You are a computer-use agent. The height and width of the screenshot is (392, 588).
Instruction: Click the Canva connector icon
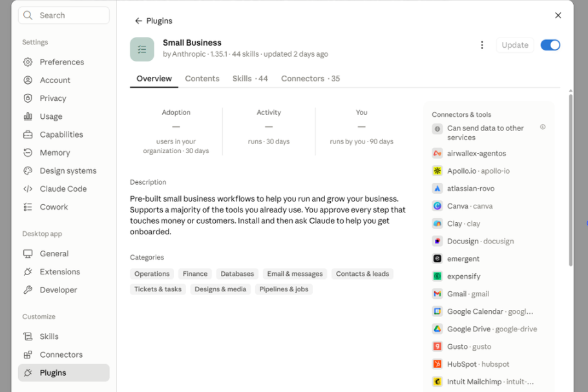437,206
